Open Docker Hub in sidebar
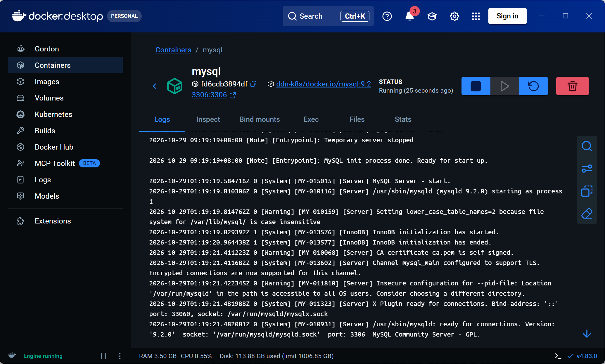 click(65, 147)
